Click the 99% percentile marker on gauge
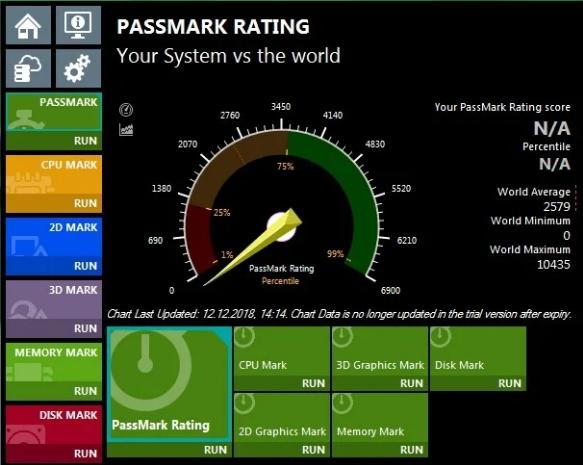583x465 pixels. (x=335, y=254)
